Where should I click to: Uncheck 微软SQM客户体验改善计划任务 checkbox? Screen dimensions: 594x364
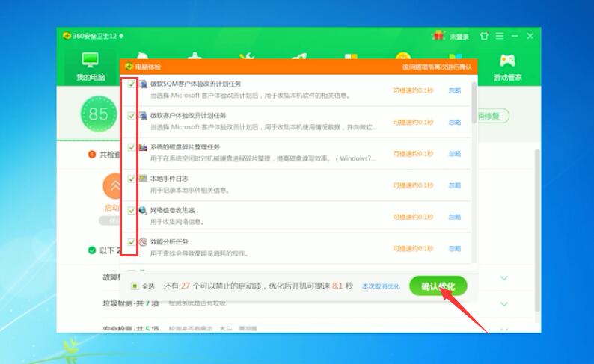131,84
